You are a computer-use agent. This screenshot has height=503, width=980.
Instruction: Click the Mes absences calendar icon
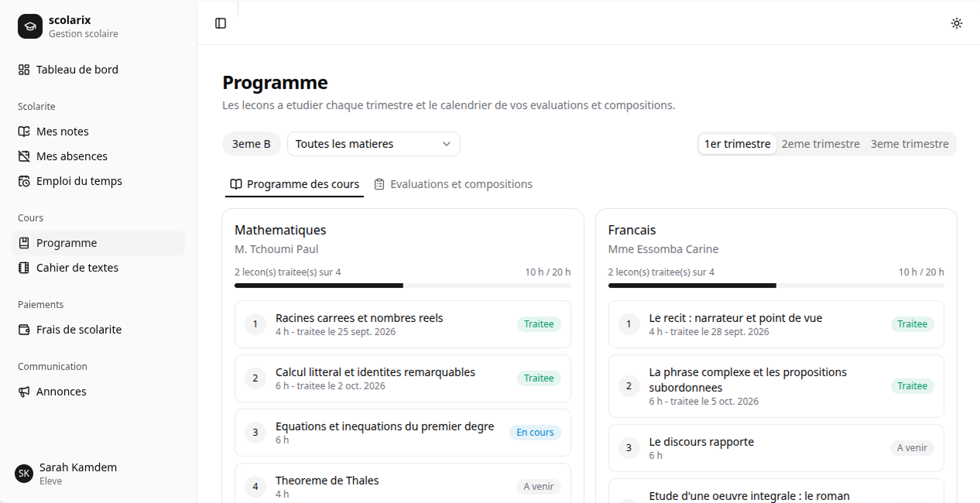[x=24, y=156]
